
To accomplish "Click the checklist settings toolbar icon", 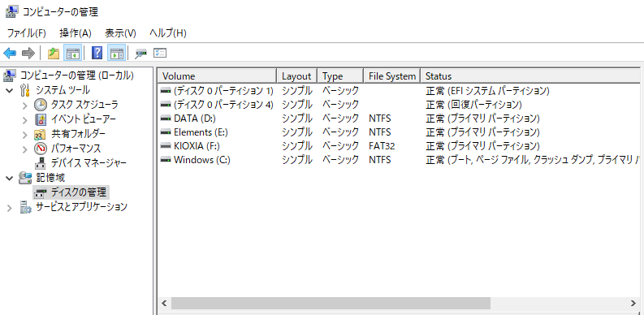I will pyautogui.click(x=160, y=53).
